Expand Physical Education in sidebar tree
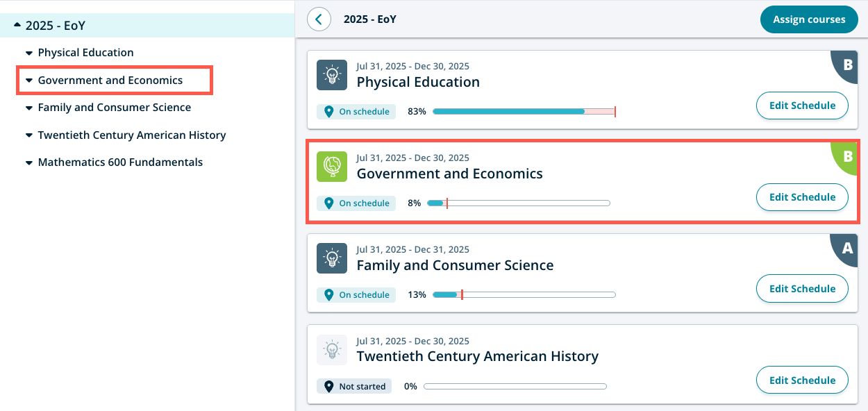The width and height of the screenshot is (868, 411). tap(29, 53)
